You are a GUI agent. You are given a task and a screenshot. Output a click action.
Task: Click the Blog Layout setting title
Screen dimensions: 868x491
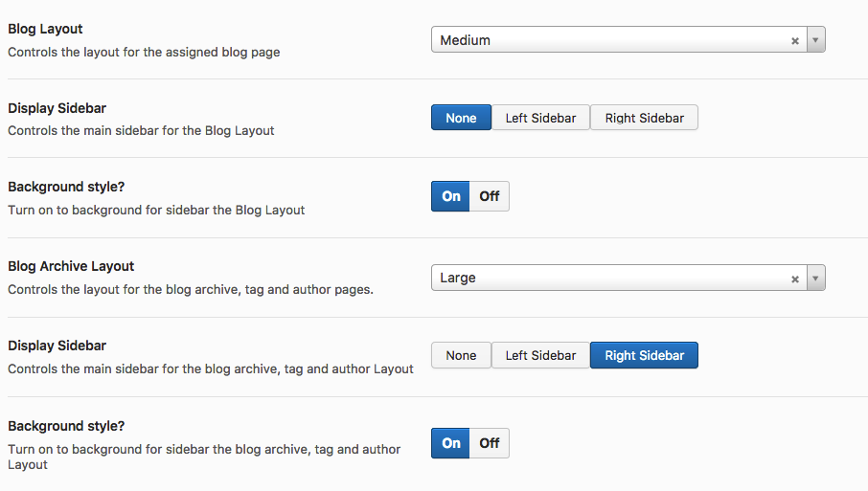pyautogui.click(x=45, y=30)
